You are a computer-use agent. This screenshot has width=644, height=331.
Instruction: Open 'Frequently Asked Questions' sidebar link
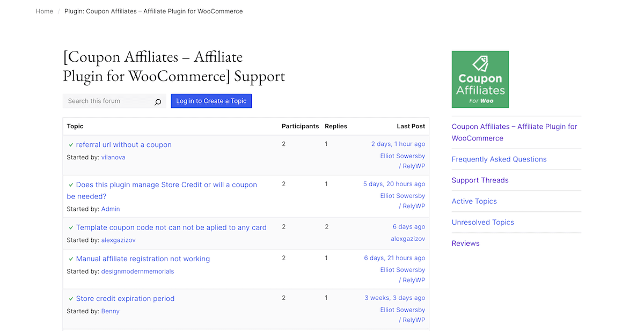[x=499, y=159]
